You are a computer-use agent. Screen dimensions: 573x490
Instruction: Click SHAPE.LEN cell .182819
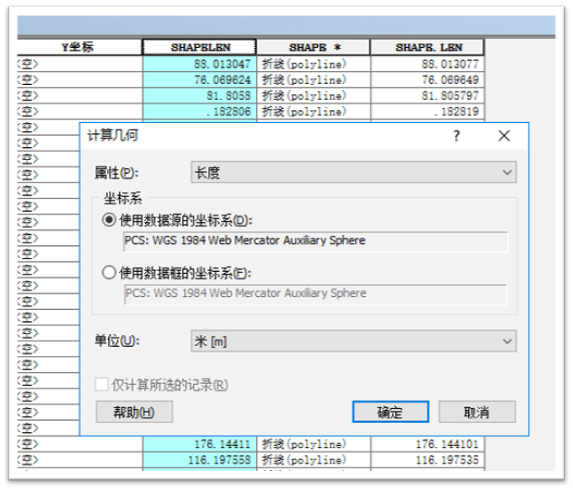click(x=427, y=111)
